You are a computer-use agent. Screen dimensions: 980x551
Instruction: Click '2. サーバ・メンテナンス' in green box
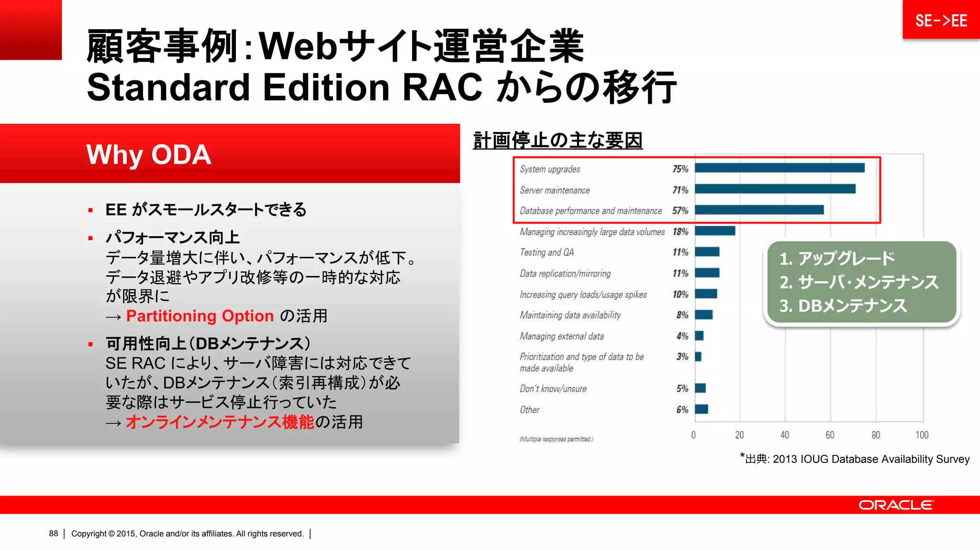click(x=859, y=282)
